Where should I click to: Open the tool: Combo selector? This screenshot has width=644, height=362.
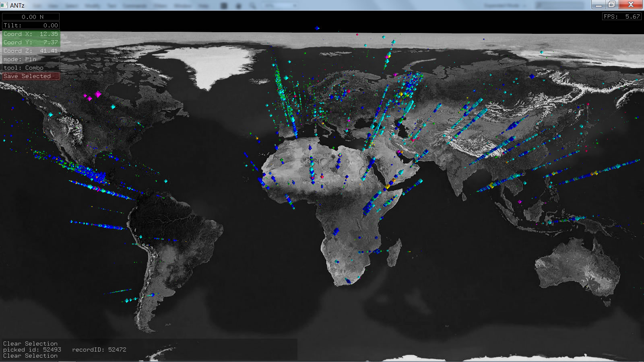click(x=31, y=68)
